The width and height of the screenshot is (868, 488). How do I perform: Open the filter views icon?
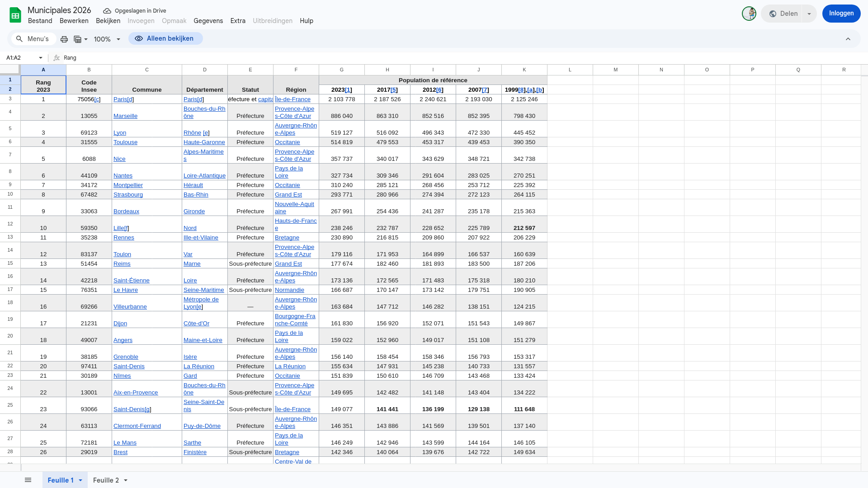(78, 39)
